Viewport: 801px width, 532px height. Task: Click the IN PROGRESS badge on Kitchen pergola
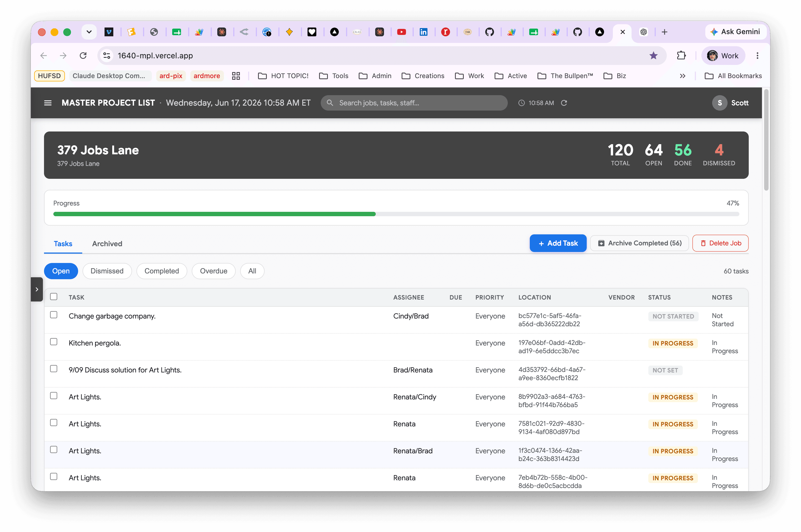pyautogui.click(x=673, y=343)
